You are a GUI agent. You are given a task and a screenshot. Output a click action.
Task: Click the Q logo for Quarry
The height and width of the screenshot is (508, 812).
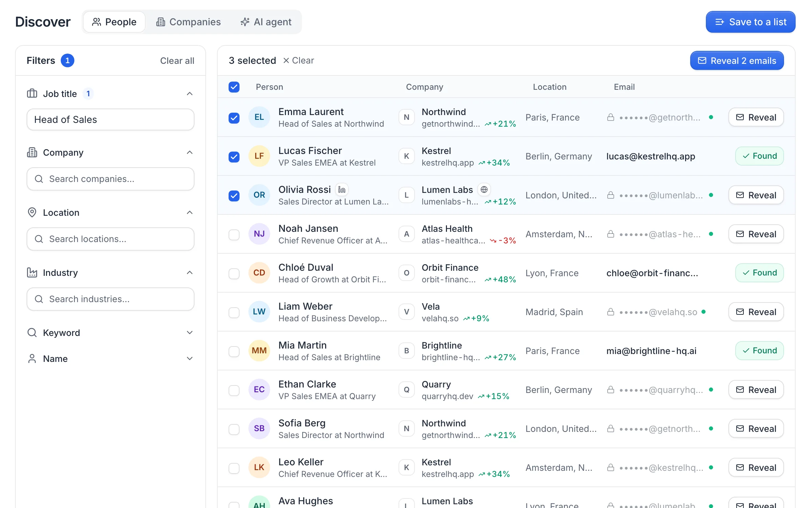coord(407,390)
